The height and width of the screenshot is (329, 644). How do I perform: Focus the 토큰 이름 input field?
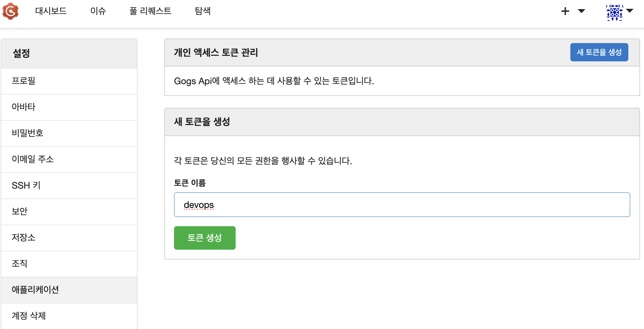(402, 205)
